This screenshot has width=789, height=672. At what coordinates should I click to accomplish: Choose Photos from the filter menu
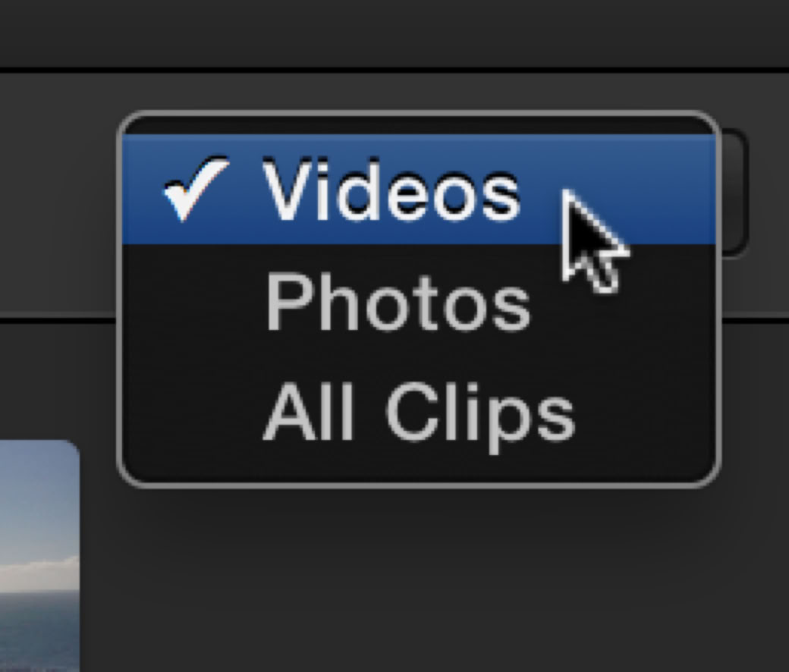[x=419, y=302]
